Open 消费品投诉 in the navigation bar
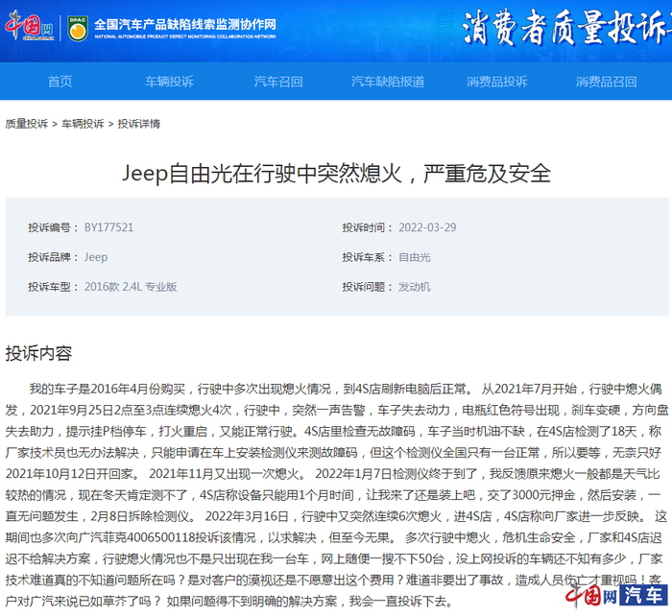The width and height of the screenshot is (672, 616). click(497, 82)
